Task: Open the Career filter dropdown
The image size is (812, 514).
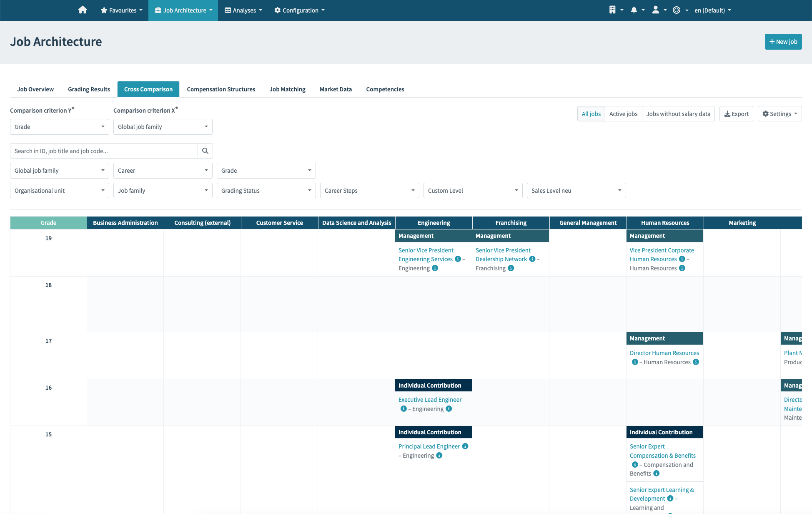Action: (x=163, y=171)
